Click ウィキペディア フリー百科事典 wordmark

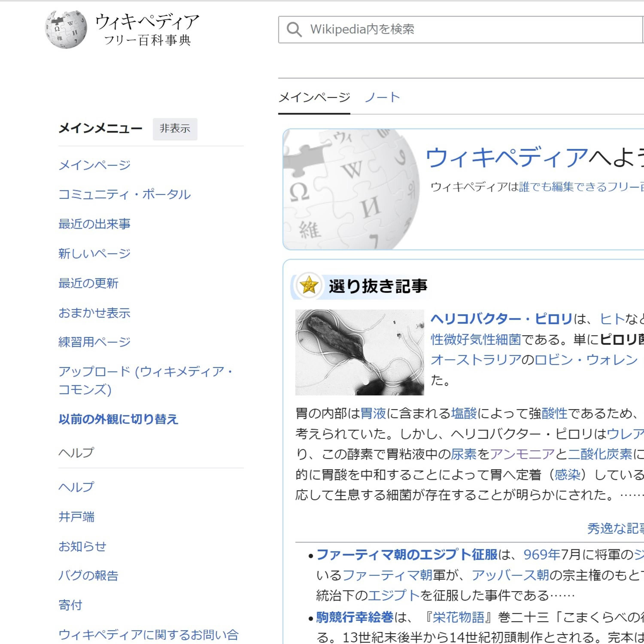point(147,29)
